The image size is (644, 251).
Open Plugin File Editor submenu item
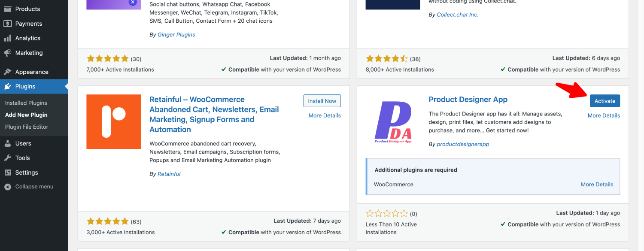(27, 127)
